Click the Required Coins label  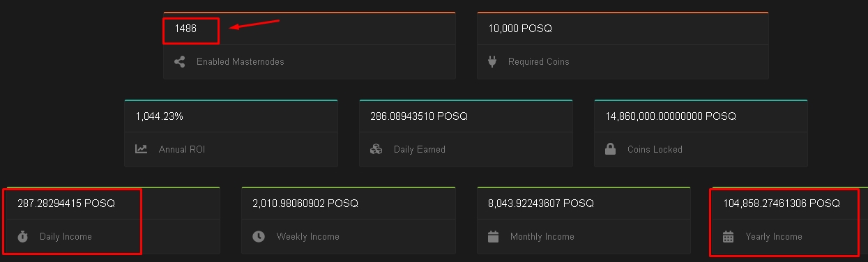coord(539,62)
